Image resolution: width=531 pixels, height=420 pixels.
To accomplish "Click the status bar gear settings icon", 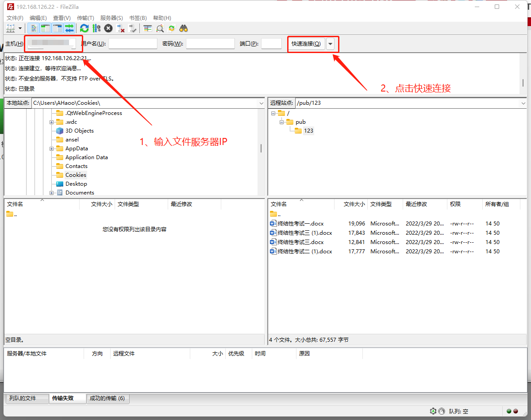I will click(433, 411).
